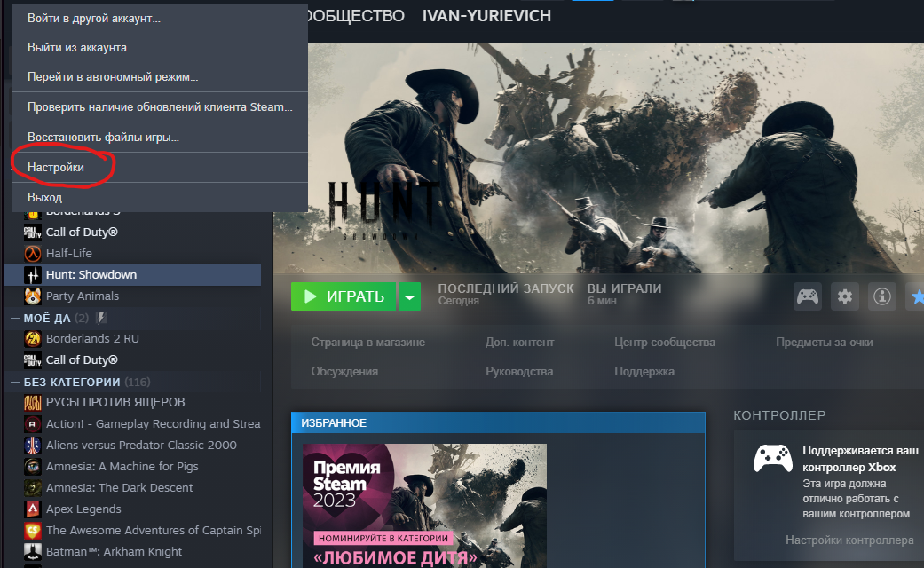Screen dimensions: 924x568
Task: Choose Восстановить файлы игры menu entry
Action: [x=159, y=138]
